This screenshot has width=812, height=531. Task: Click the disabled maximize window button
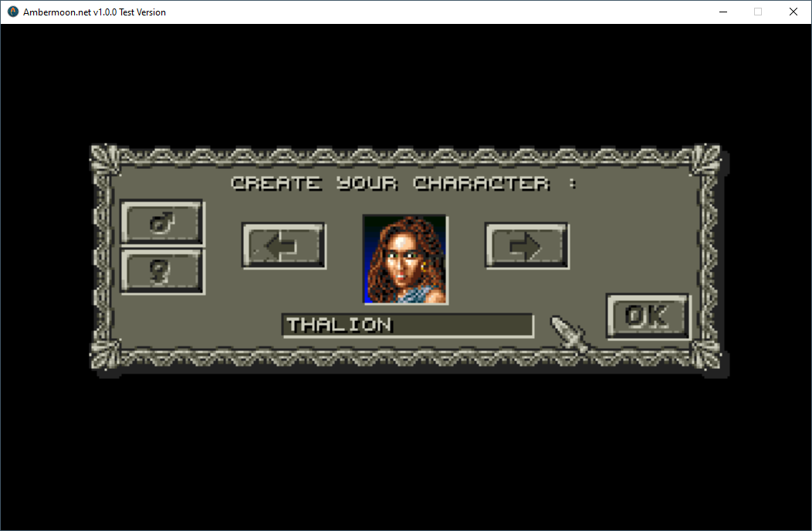pos(758,12)
